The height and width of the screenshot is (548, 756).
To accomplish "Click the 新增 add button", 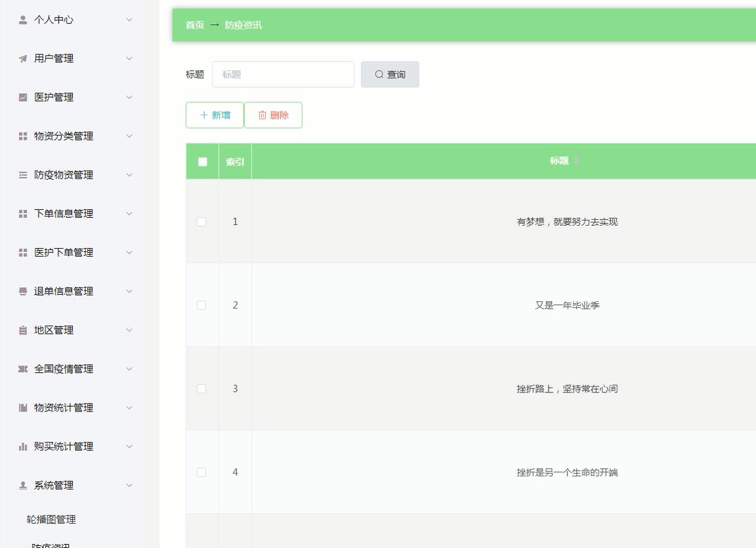I will (x=215, y=116).
